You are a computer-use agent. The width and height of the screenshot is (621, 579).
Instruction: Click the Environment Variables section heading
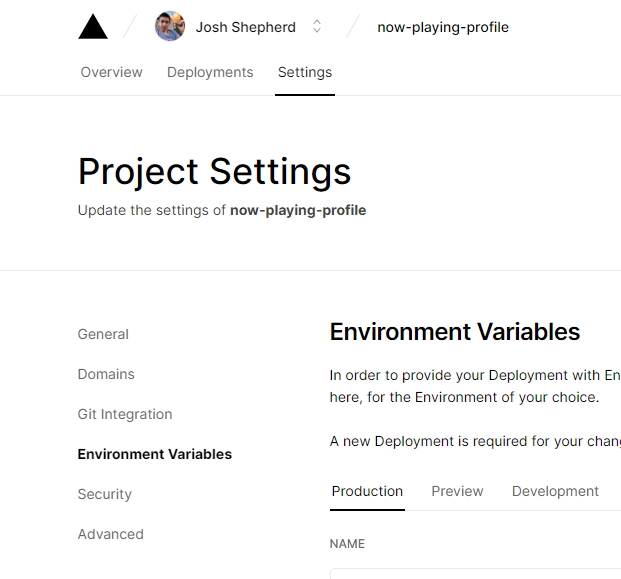(x=455, y=332)
